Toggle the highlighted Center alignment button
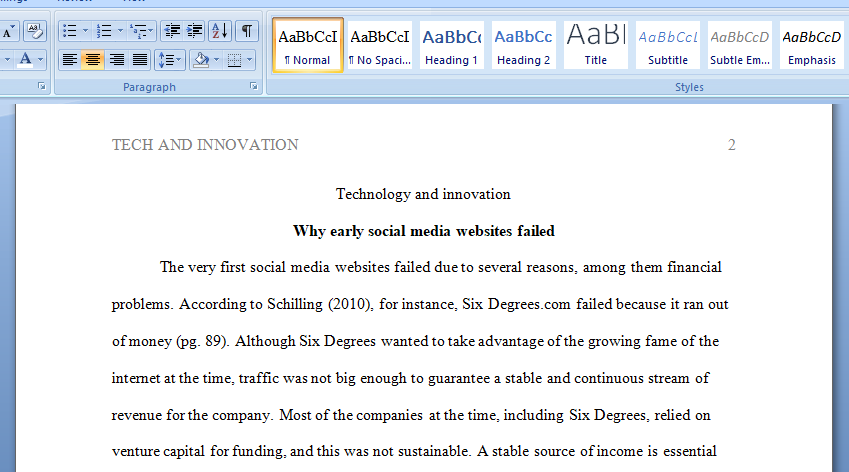This screenshot has height=472, width=849. 93,59
